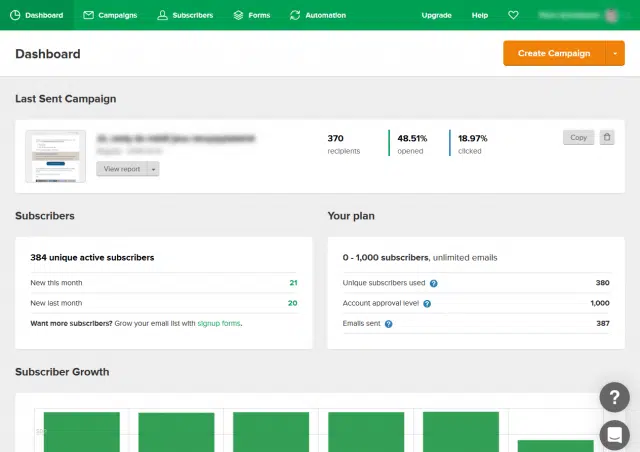Image resolution: width=640 pixels, height=452 pixels.
Task: Expand the View report dropdown arrow
Action: click(x=153, y=169)
